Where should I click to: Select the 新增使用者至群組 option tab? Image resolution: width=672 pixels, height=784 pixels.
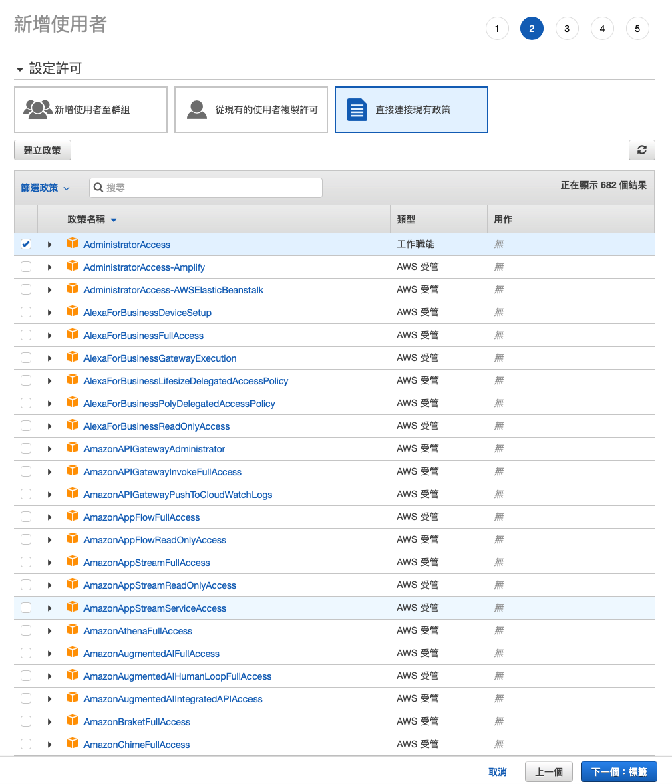(x=91, y=110)
